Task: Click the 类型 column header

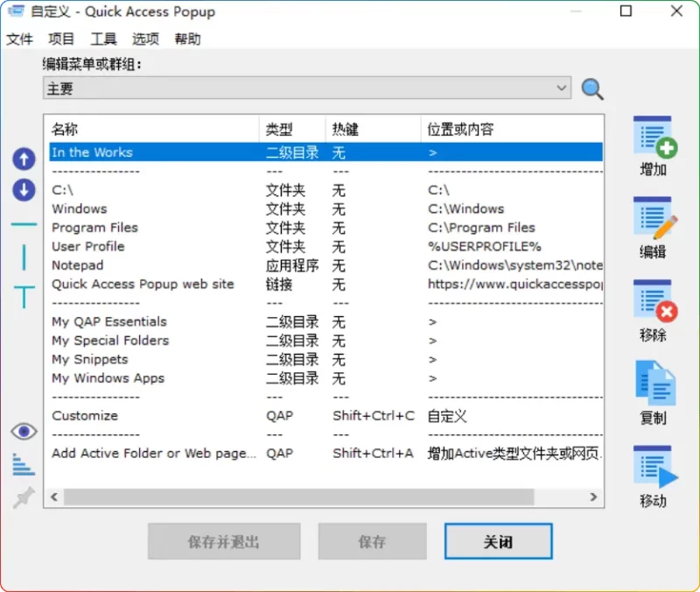Action: [292, 129]
